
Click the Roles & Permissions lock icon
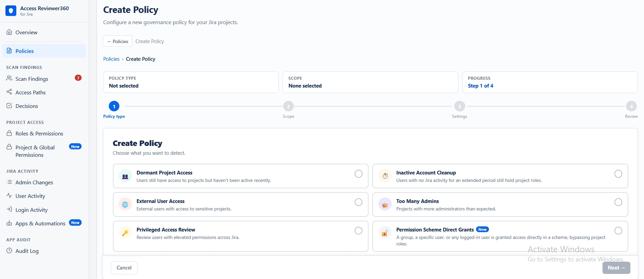click(x=9, y=133)
